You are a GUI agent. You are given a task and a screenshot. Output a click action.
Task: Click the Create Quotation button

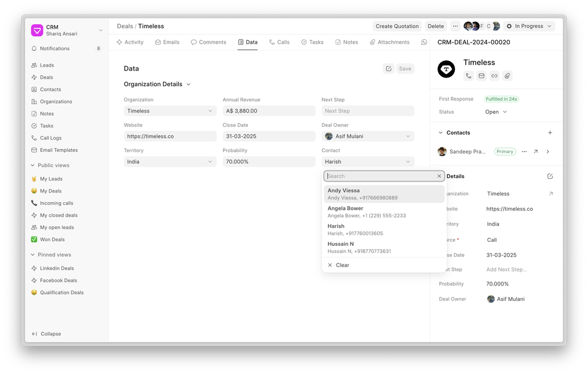coord(397,26)
